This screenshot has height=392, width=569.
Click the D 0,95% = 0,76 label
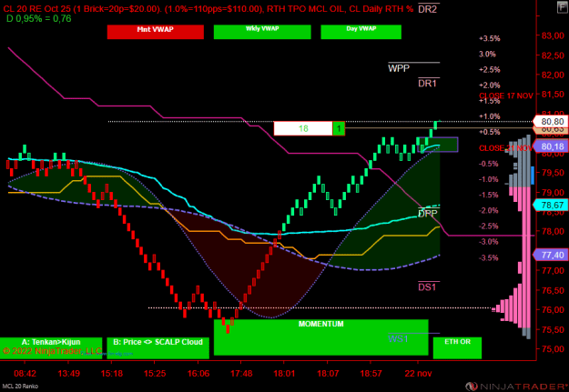point(39,18)
